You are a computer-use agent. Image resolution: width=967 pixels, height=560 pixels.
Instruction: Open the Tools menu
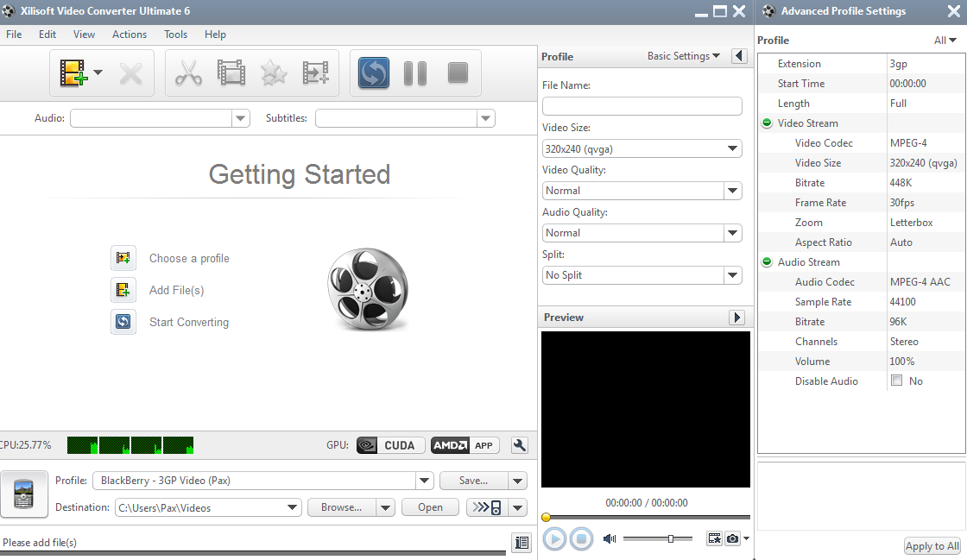point(176,35)
